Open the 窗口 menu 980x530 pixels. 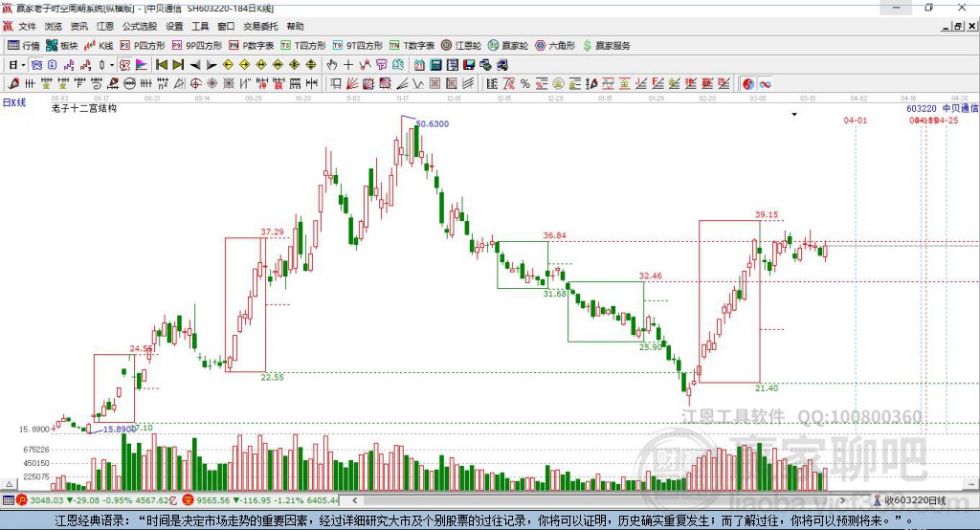pos(226,26)
